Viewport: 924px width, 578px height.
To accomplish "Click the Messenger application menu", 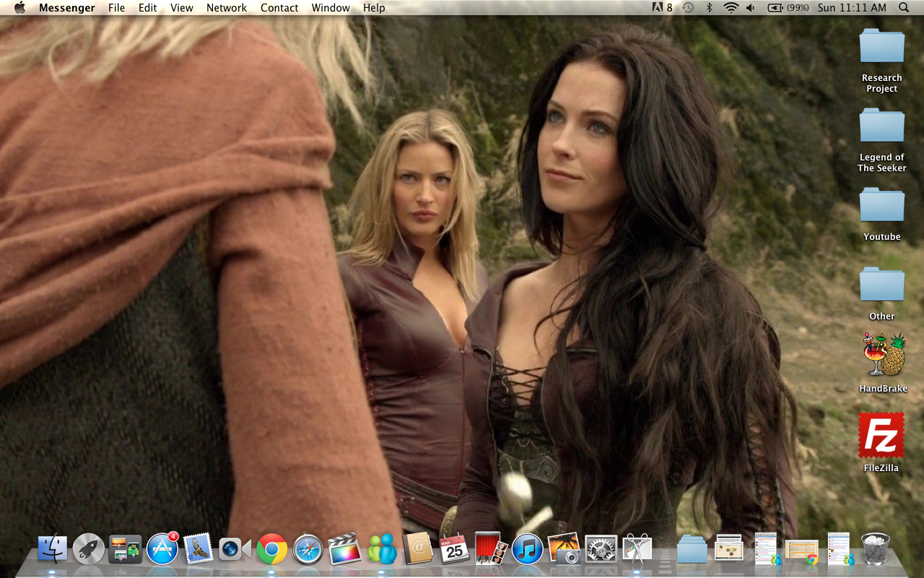I will (66, 8).
